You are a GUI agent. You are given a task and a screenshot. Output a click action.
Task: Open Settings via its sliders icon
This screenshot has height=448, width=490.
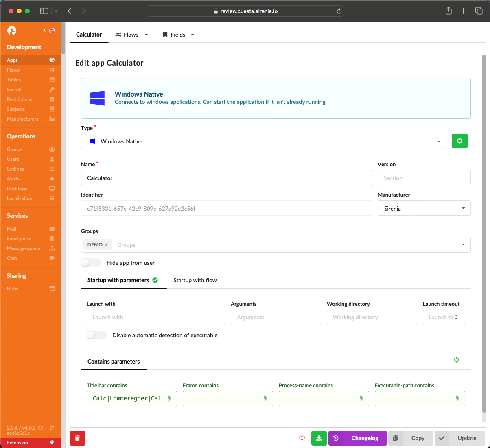(x=52, y=169)
